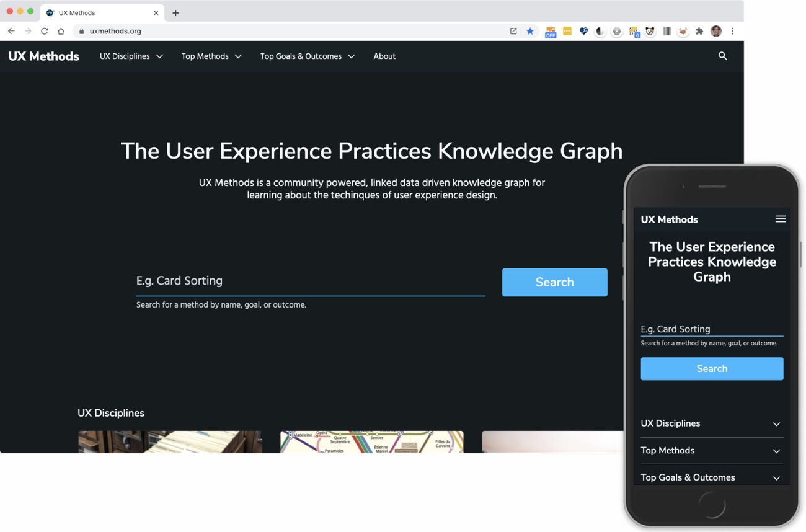Click the extension icon with 0 badge
This screenshot has width=806, height=532.
pyautogui.click(x=634, y=32)
